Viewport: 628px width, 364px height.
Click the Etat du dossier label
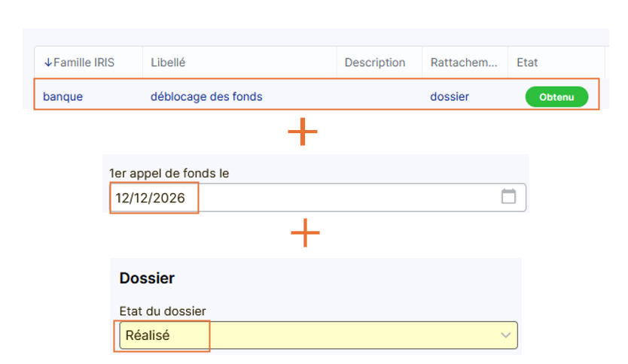pos(163,311)
